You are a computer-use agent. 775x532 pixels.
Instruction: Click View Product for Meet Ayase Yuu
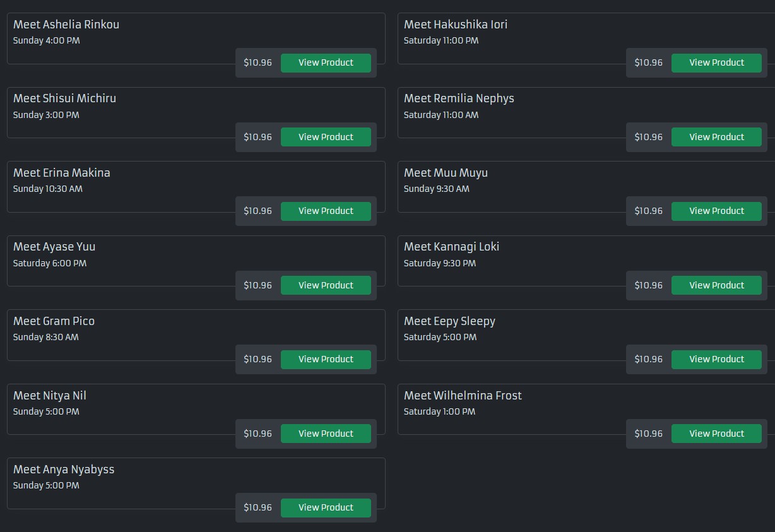coord(326,285)
